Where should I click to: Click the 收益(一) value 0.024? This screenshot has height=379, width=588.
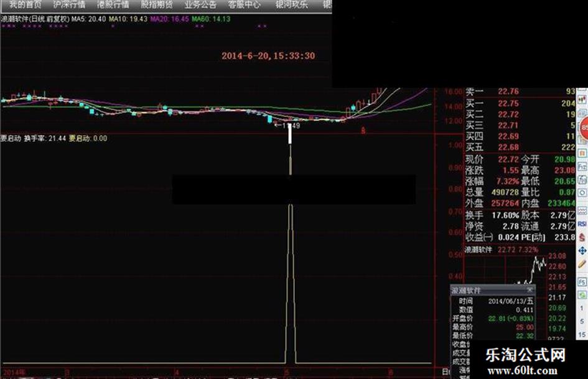(x=508, y=237)
